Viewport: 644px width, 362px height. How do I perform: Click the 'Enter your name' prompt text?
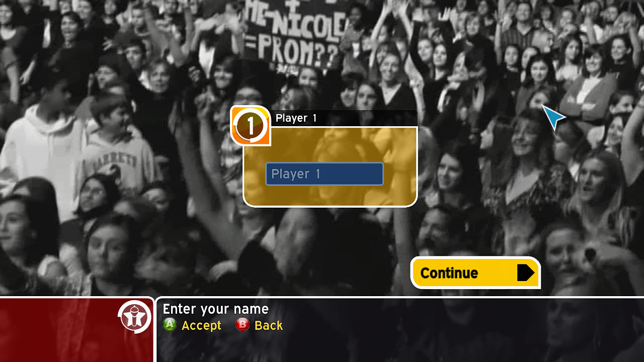[216, 309]
